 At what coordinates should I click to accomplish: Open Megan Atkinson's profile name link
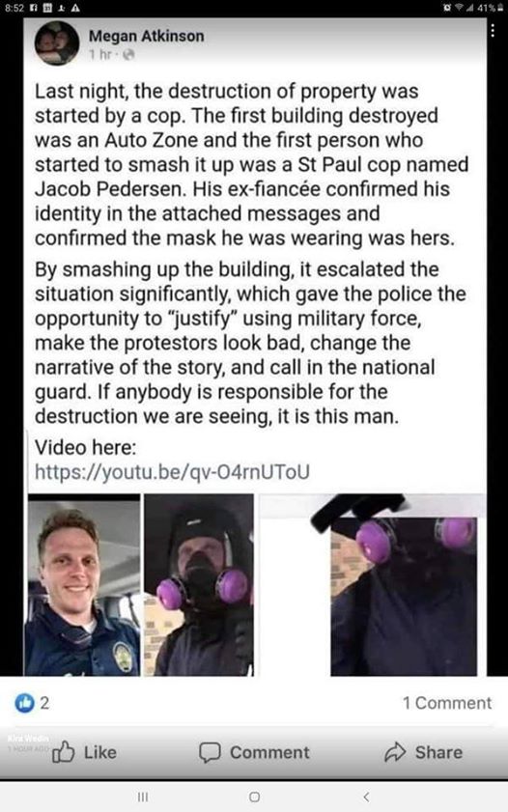click(147, 36)
